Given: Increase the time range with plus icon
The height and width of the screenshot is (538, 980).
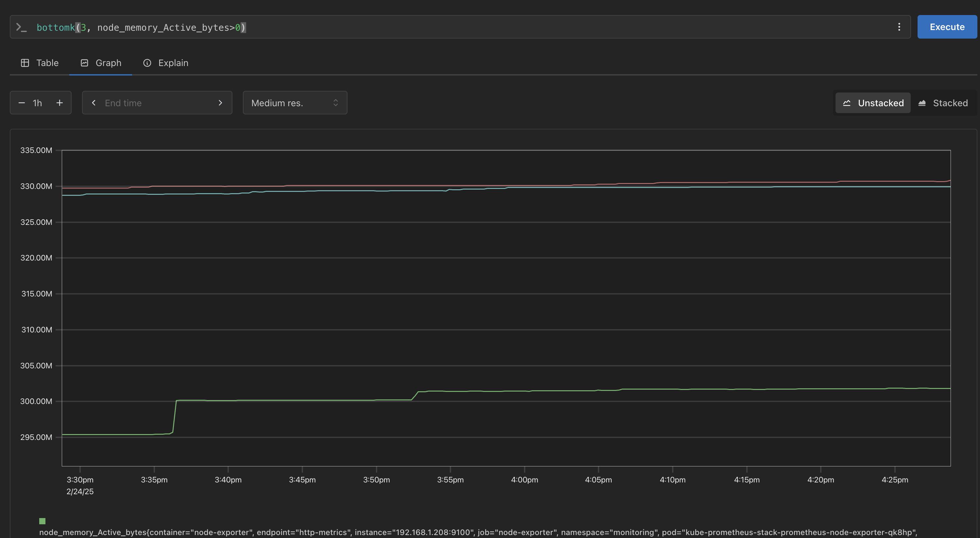Looking at the screenshot, I should (x=59, y=103).
